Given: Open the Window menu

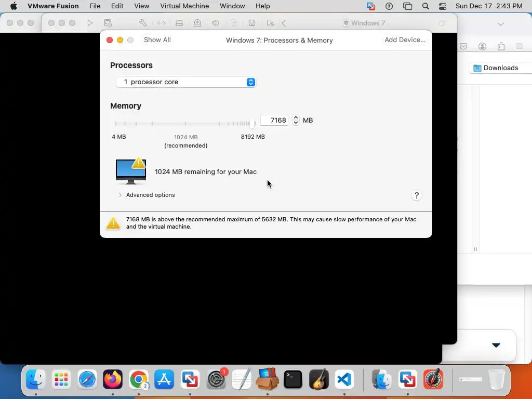Looking at the screenshot, I should pos(232,6).
